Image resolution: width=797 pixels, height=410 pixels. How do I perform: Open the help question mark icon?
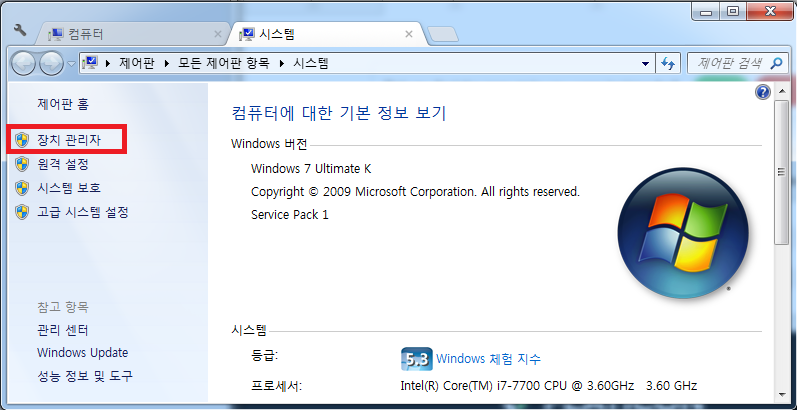click(x=763, y=92)
